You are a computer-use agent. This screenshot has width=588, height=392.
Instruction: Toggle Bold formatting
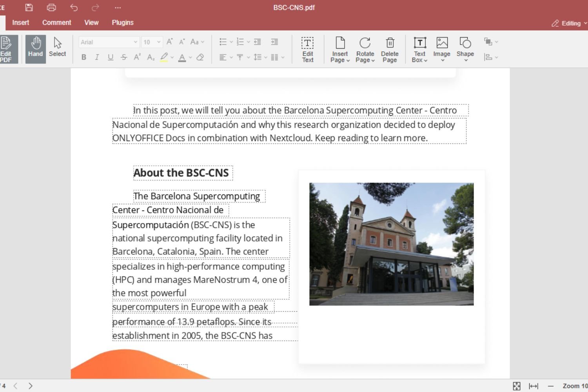click(x=84, y=58)
